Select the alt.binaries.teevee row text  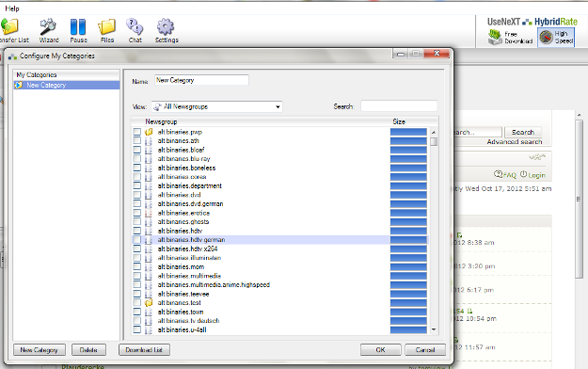click(x=183, y=294)
